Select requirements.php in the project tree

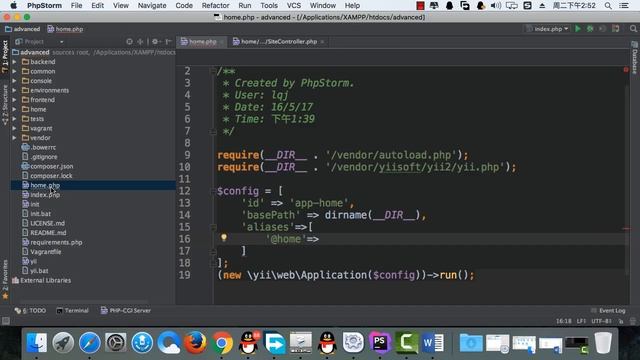(56, 242)
